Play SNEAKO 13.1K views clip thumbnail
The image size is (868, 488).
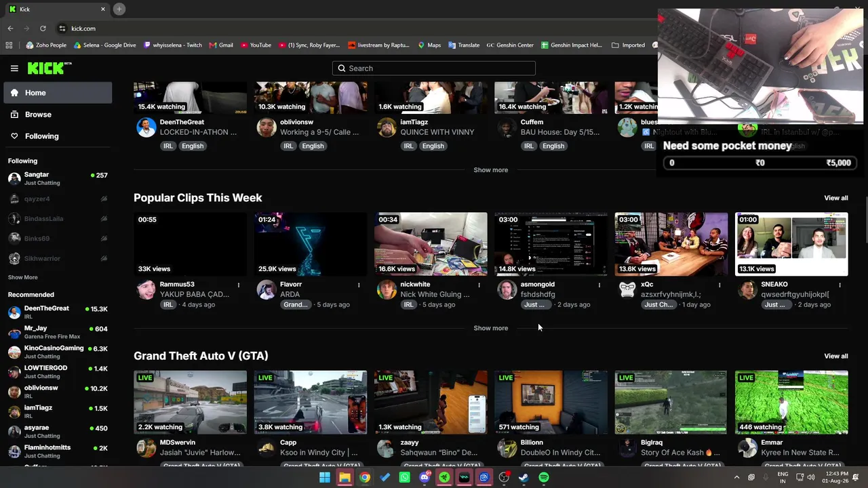tap(791, 244)
